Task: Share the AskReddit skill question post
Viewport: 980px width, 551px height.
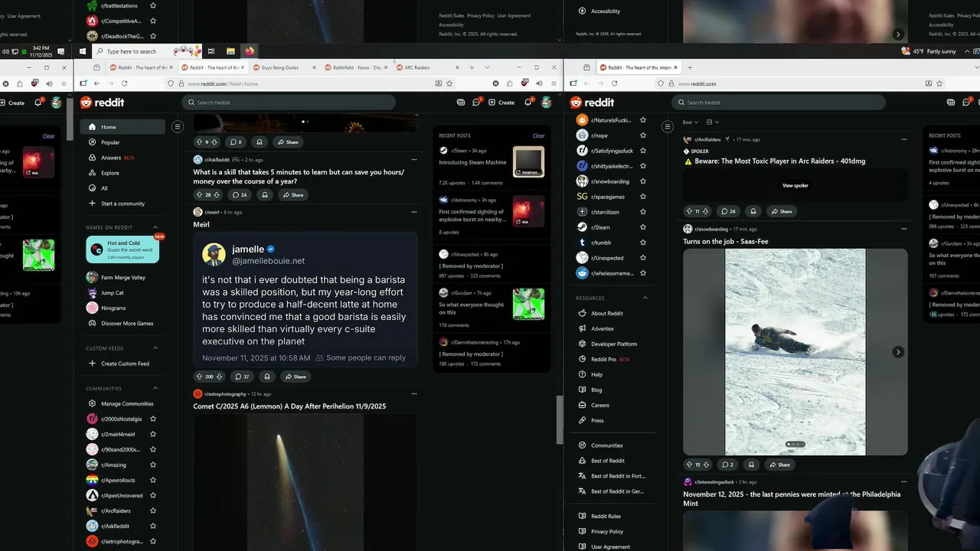Action: coord(292,195)
